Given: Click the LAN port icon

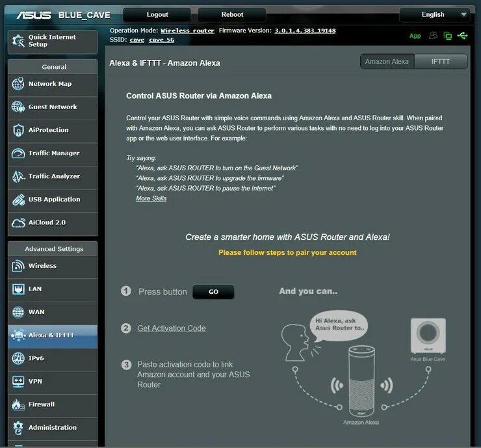Looking at the screenshot, I should [18, 289].
